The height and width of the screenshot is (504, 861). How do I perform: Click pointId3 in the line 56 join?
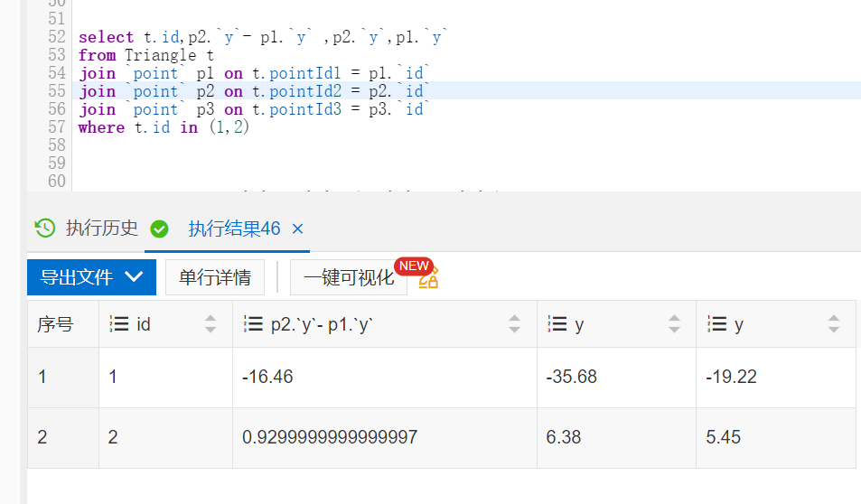point(305,109)
